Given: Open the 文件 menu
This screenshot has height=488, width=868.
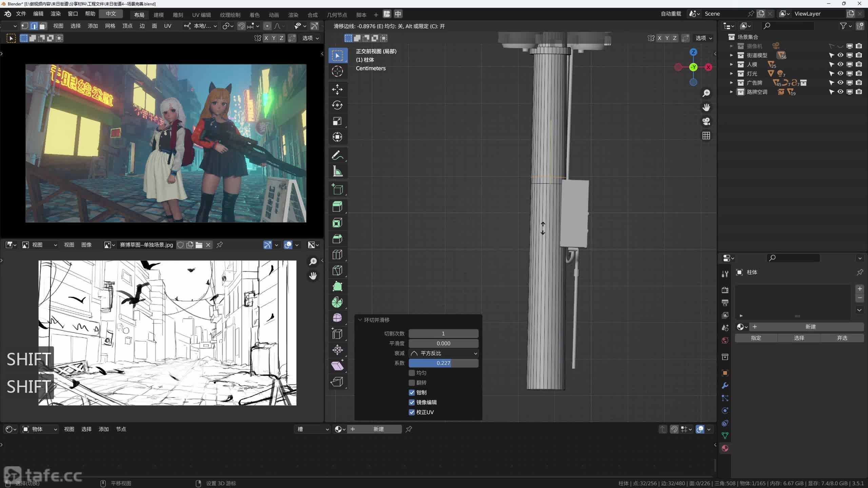Looking at the screenshot, I should pos(21,14).
